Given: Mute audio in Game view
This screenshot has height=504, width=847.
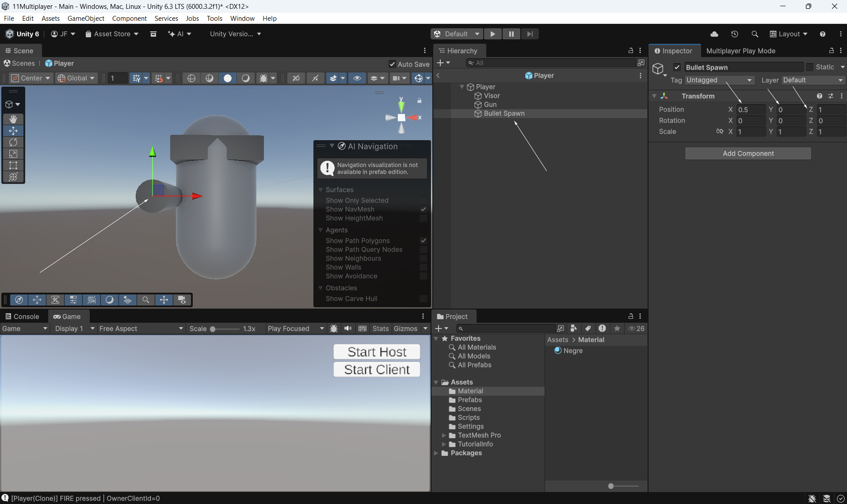Looking at the screenshot, I should click(348, 328).
